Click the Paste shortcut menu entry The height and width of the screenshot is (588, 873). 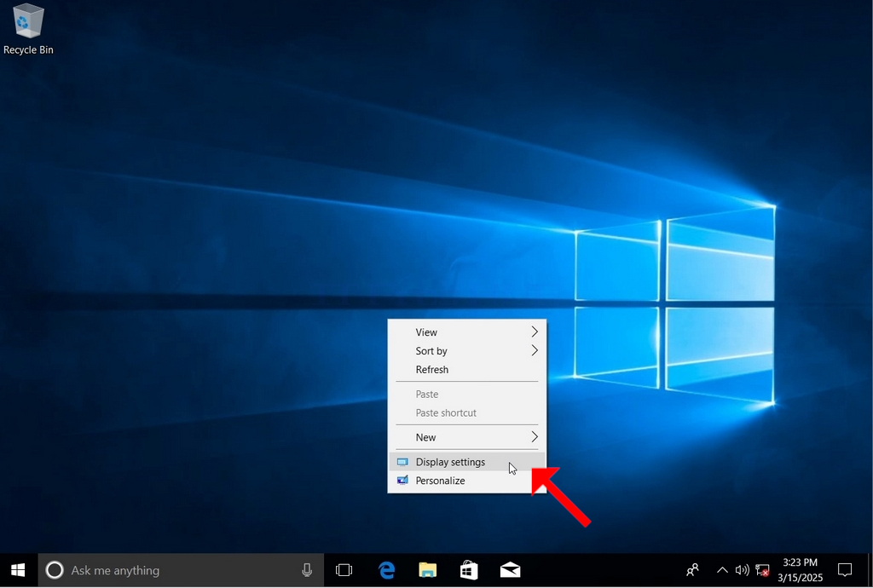pos(466,412)
